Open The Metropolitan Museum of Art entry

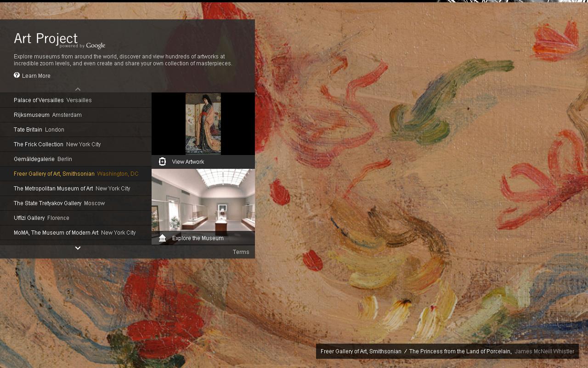pyautogui.click(x=76, y=189)
